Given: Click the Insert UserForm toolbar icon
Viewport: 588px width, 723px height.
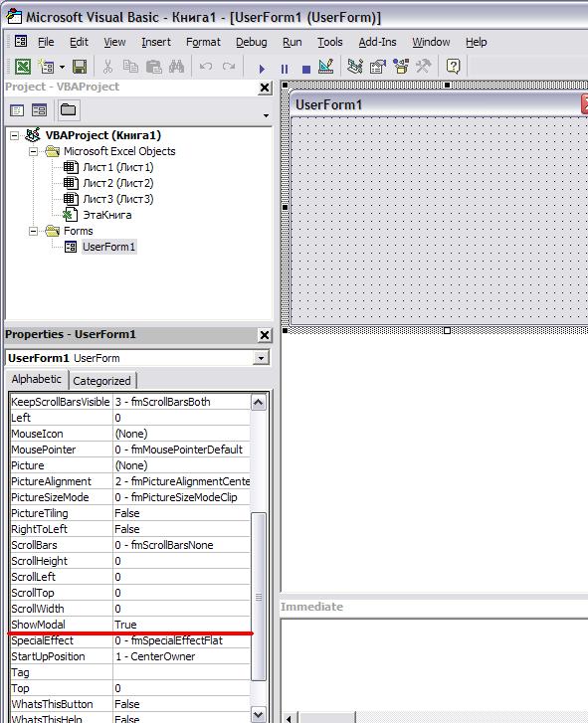Looking at the screenshot, I should click(46, 67).
